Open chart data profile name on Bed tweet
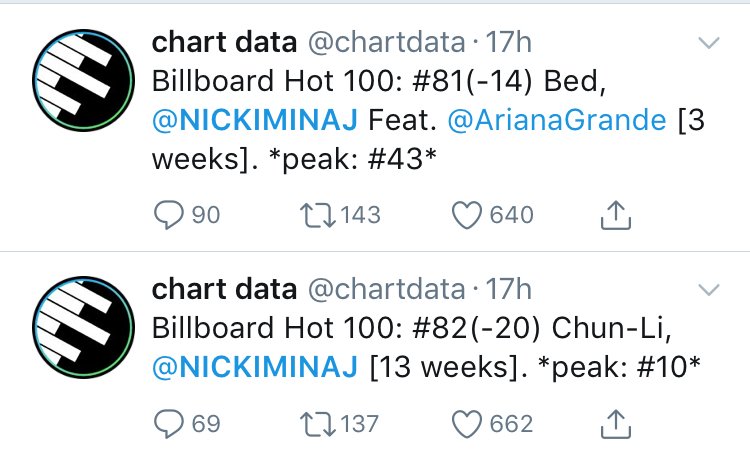750x456 pixels. click(223, 42)
